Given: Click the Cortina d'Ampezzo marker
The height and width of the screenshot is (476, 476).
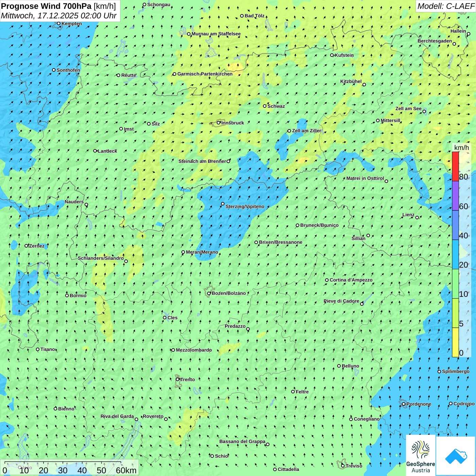Looking at the screenshot, I should coord(327,280).
